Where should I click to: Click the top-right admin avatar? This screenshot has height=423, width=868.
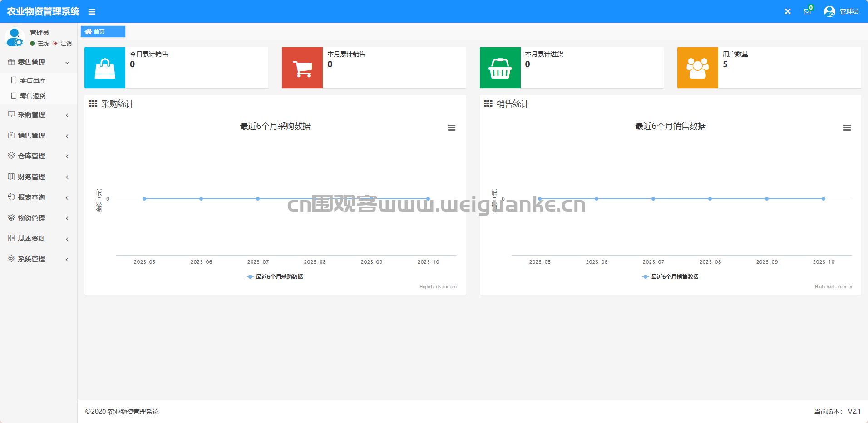[x=829, y=11]
